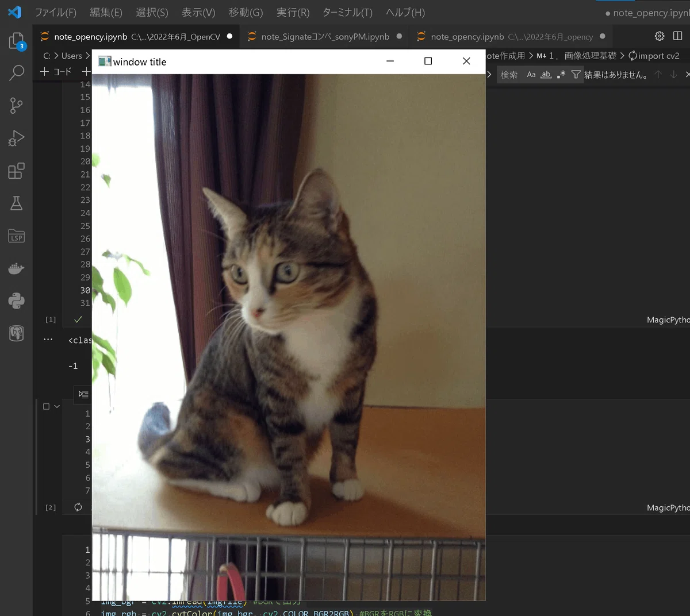Open the Run and Debug view
This screenshot has height=616, width=690.
(16, 138)
